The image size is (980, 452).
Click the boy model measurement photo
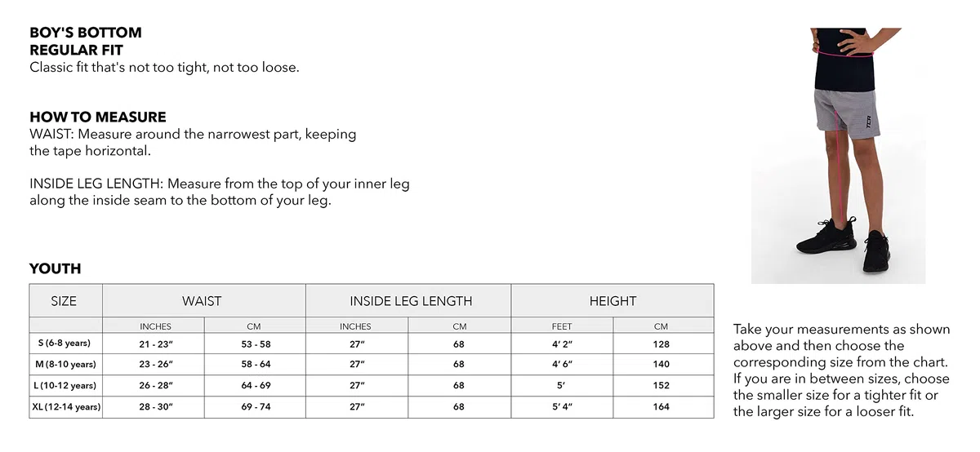(838, 155)
